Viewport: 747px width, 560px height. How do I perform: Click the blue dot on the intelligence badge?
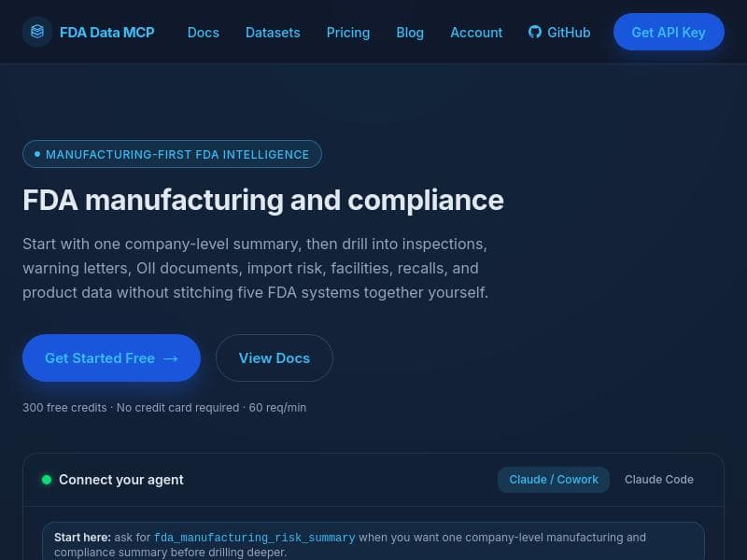tap(36, 154)
